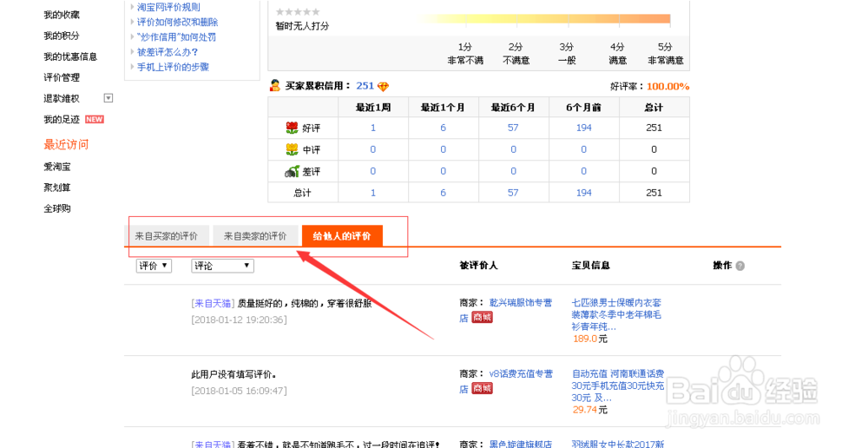Expand the 退款维权 sidebar arrow

click(108, 98)
